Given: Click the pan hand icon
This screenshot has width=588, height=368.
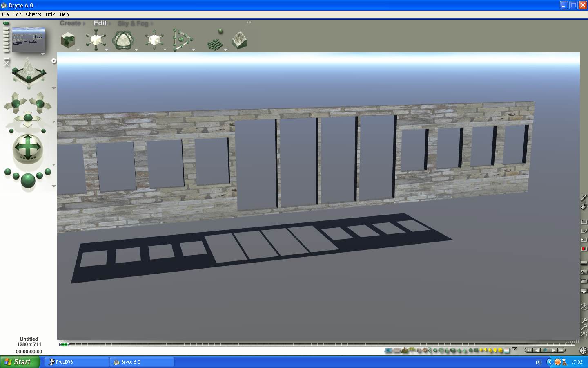Looking at the screenshot, I should point(584,334).
